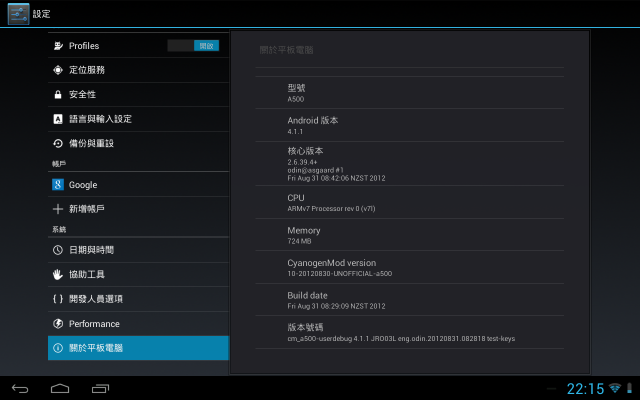Tap the about tablet info icon
Screen dimensions: 640x400
58,348
